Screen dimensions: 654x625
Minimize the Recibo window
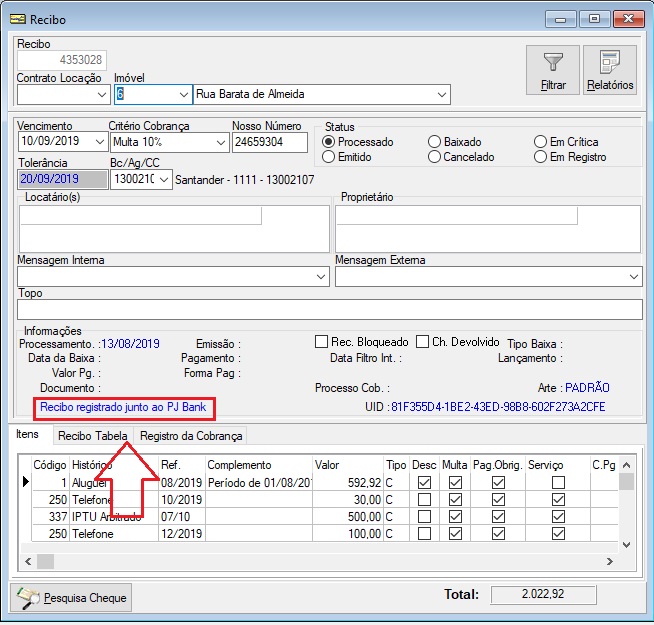point(560,19)
